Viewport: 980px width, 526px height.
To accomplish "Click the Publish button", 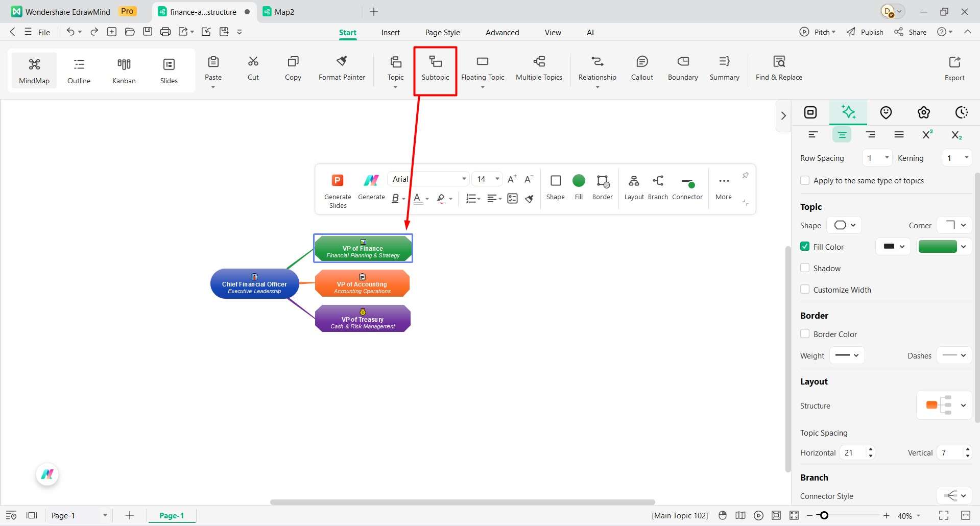I will (865, 32).
